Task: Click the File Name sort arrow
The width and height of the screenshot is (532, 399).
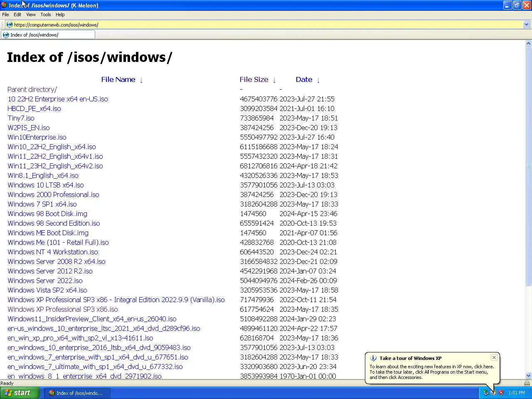Action: 141,80
